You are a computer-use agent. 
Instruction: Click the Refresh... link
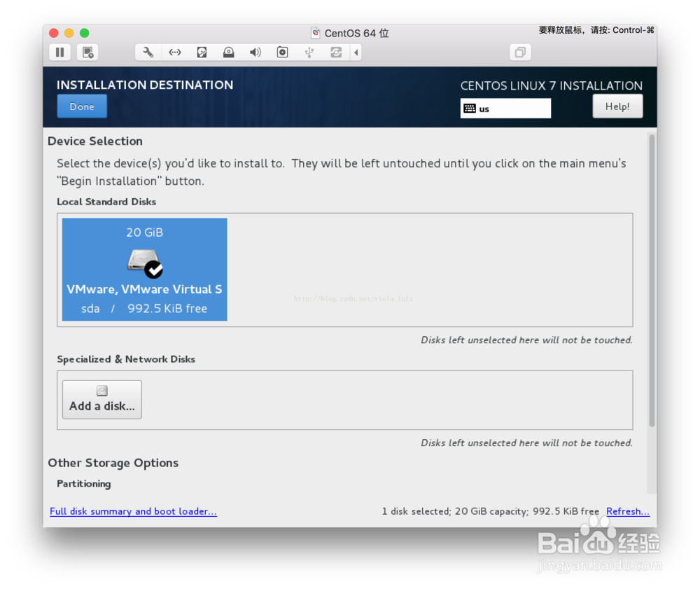click(628, 511)
